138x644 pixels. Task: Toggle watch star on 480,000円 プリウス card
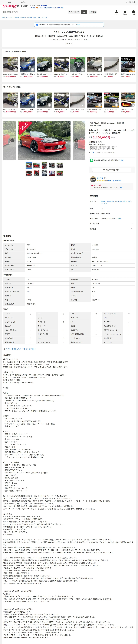click(49, 70)
